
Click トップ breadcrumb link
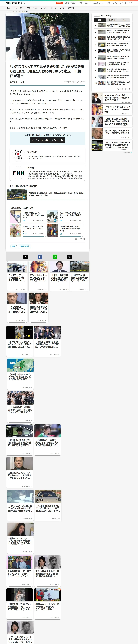[x=8, y=12]
